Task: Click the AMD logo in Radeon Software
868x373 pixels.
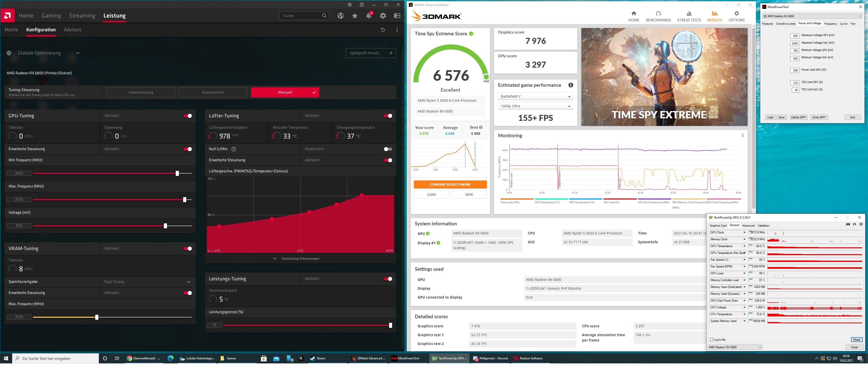Action: click(x=7, y=15)
